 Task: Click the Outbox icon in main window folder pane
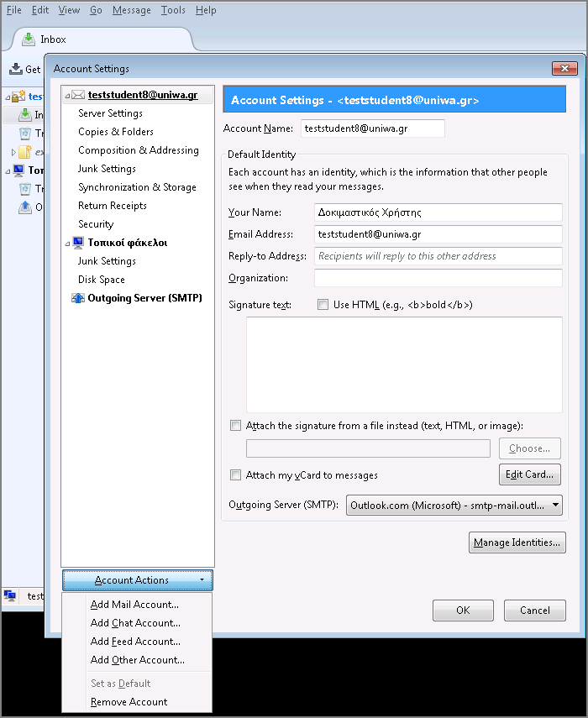tap(25, 207)
